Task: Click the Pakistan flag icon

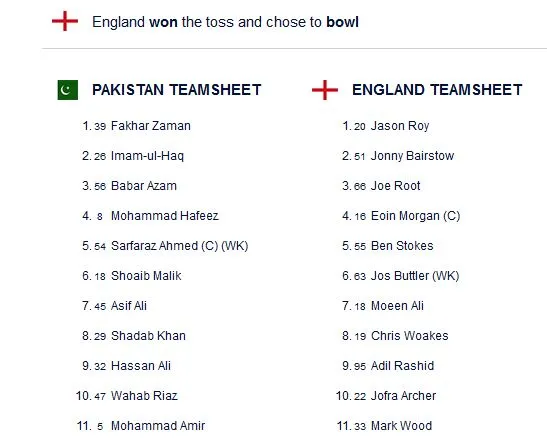Action: pyautogui.click(x=68, y=90)
